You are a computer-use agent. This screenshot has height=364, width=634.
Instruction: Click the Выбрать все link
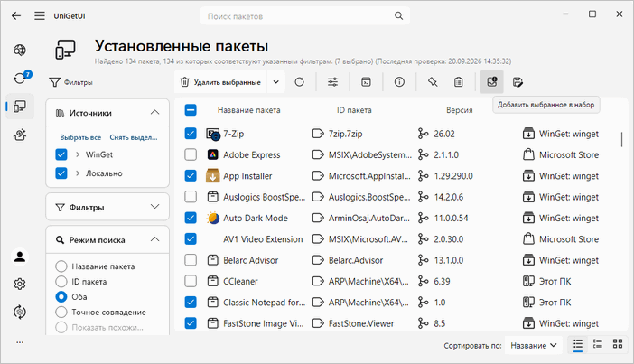coord(80,137)
